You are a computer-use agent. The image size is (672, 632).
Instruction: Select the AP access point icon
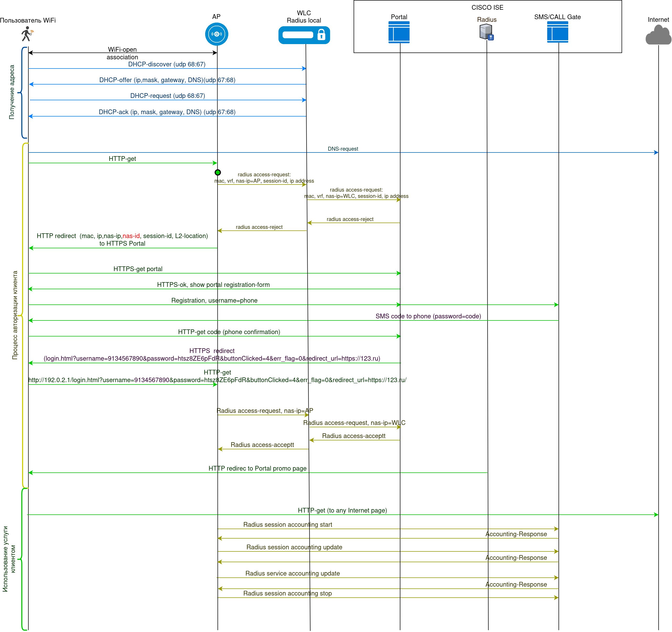point(217,34)
